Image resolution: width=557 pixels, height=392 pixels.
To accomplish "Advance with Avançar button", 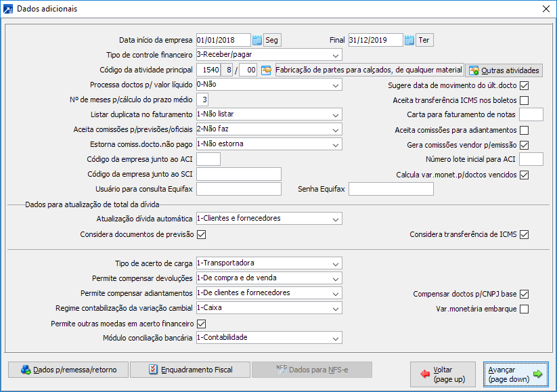I will click(516, 374).
